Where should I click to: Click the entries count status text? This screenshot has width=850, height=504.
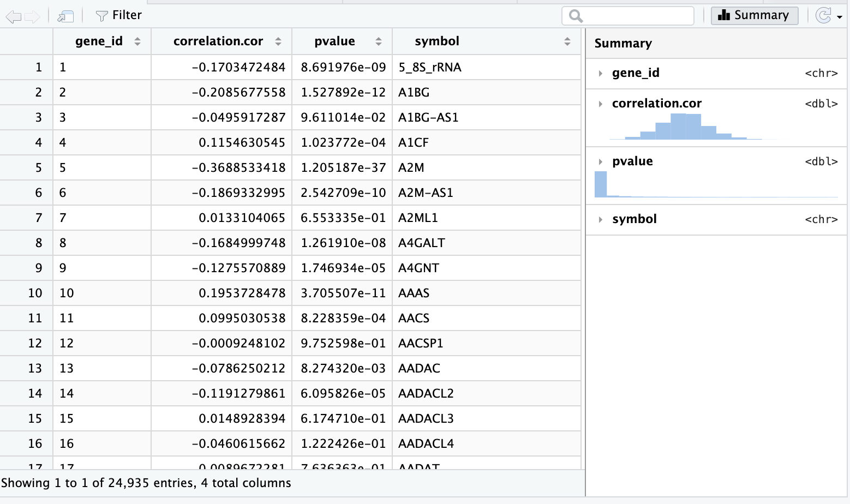pos(146,483)
